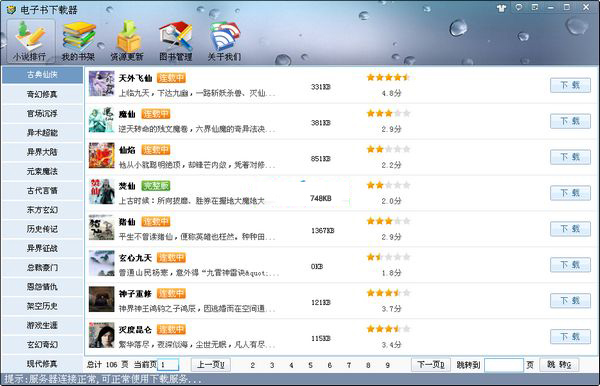Click the chat bubble icon in title bar
The height and width of the screenshot is (386, 600).
click(x=519, y=7)
